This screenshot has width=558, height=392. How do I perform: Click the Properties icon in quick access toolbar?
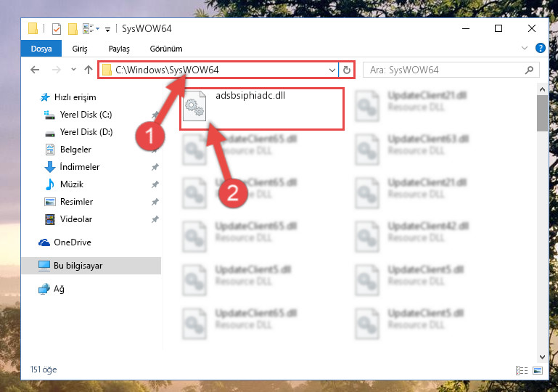pos(56,28)
